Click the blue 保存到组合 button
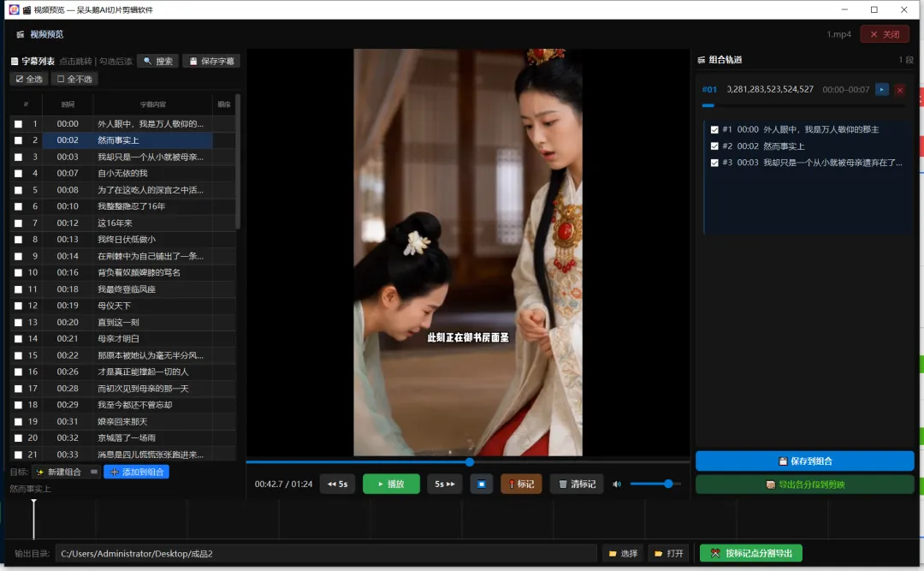Viewport: 924px width, 571px height. (805, 461)
